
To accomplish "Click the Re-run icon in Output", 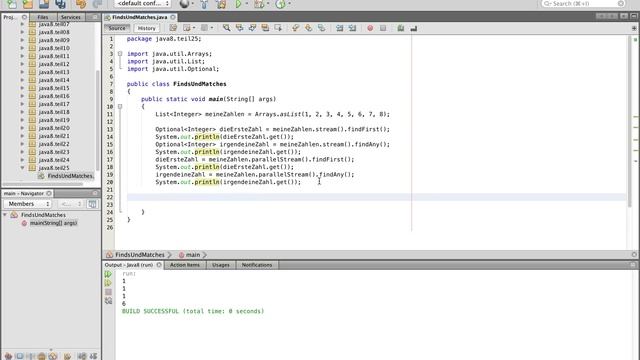I will point(108,274).
